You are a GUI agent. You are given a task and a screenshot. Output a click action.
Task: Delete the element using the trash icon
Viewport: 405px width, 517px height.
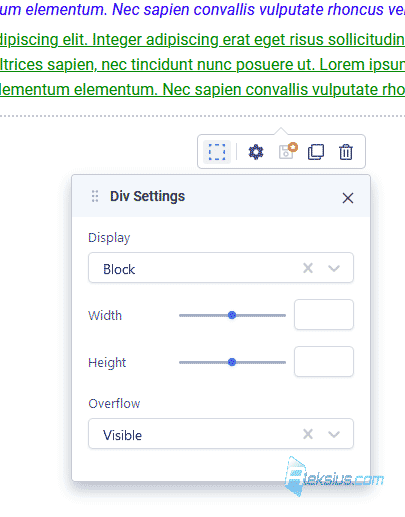tap(346, 152)
